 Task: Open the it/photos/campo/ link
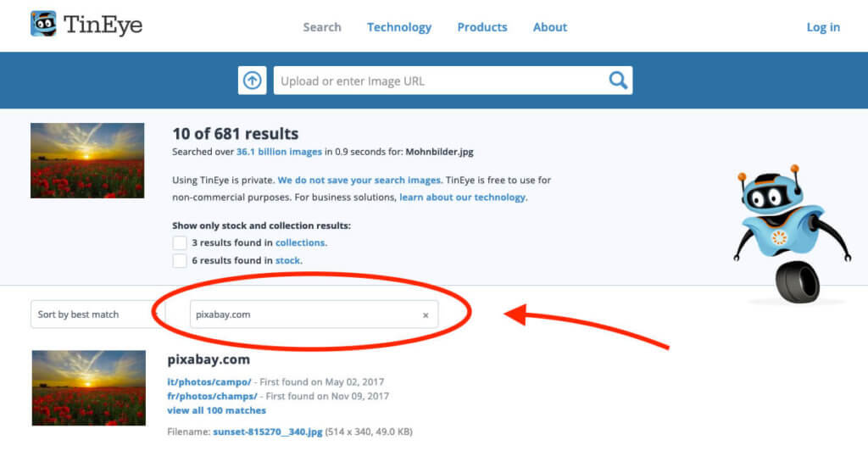click(x=209, y=381)
